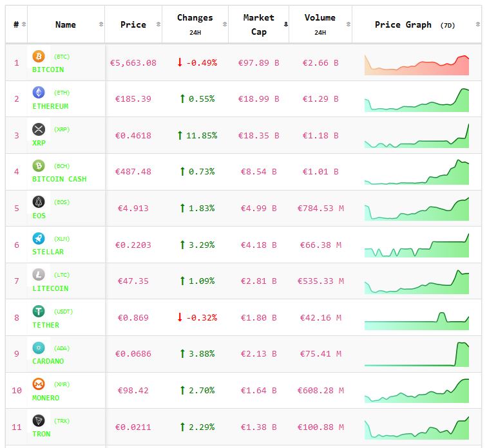
Task: Click the Bitcoin Cash green logo icon
Action: (39, 165)
